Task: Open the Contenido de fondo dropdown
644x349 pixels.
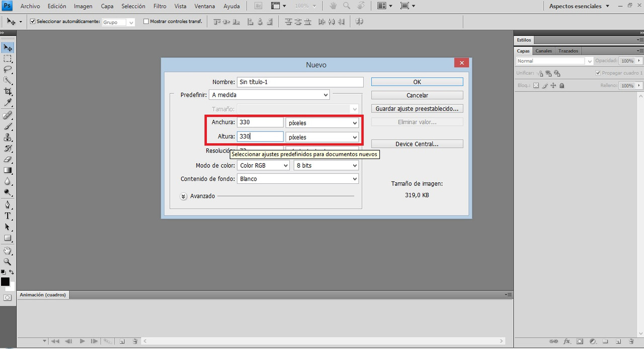Action: pyautogui.click(x=298, y=179)
